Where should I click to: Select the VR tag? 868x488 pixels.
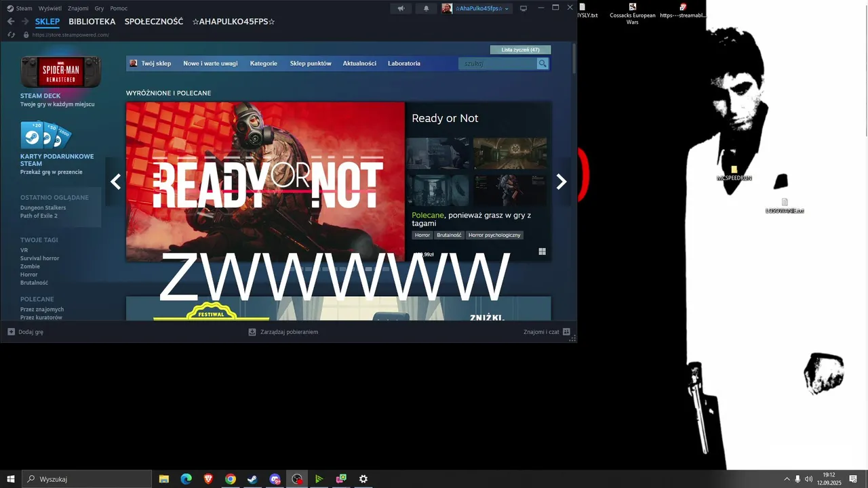click(24, 250)
